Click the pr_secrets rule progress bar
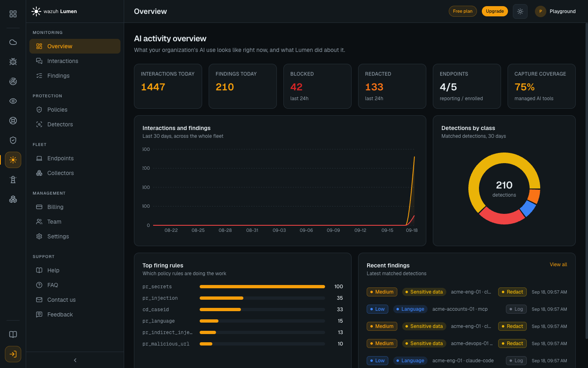 262,287
